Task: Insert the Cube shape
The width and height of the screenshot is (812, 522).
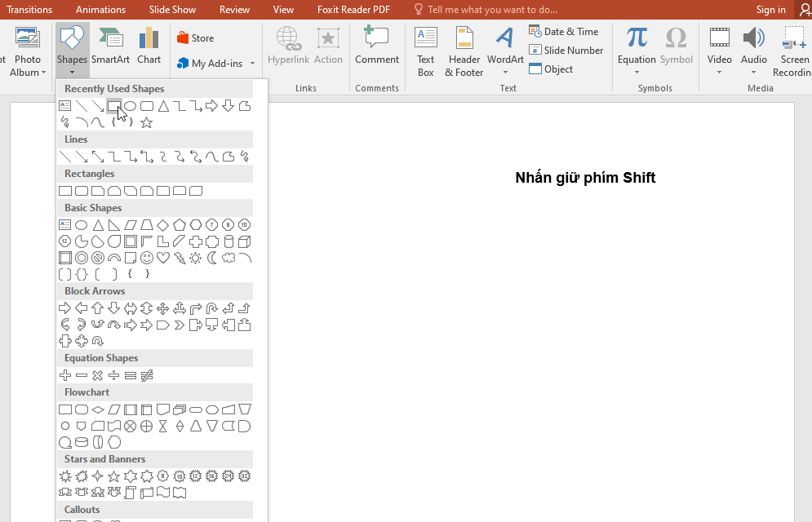Action: (245, 241)
